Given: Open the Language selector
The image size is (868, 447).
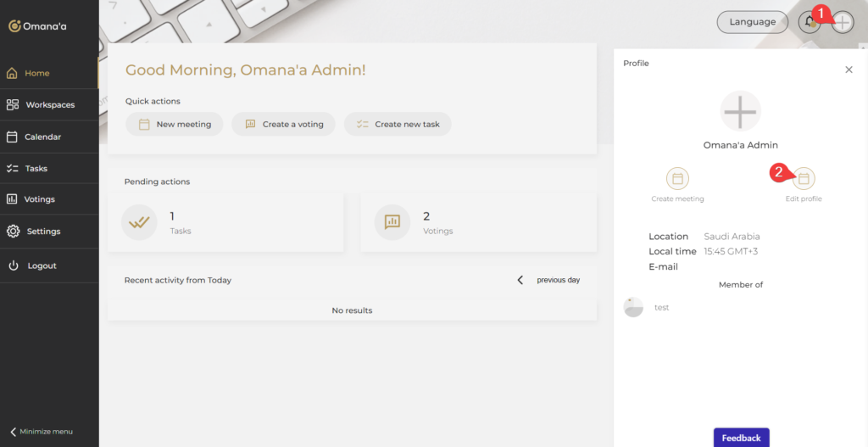Looking at the screenshot, I should tap(752, 22).
